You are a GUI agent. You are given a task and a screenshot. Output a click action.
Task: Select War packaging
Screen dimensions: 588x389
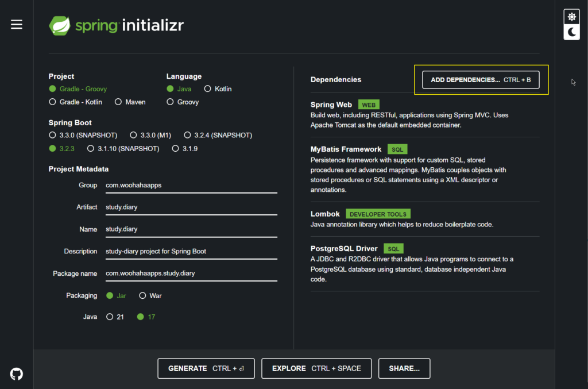tap(150, 295)
